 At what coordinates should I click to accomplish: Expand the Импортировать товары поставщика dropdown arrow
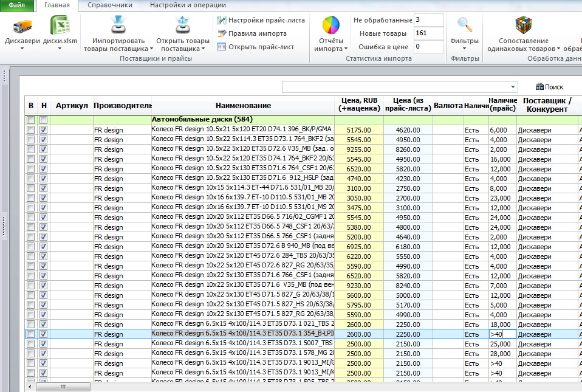(x=151, y=49)
